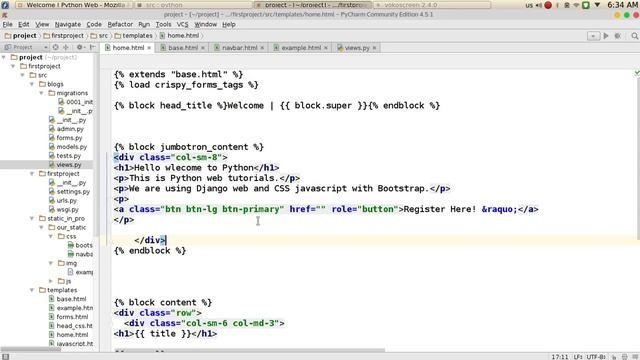This screenshot has width=640, height=360.
Task: Collapse the migrations folder
Action: (42, 93)
